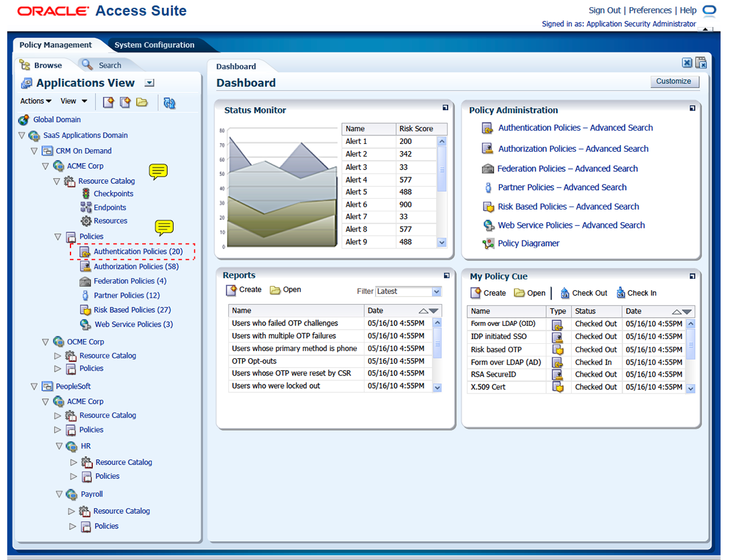Collapse the Payroll node

point(60,494)
